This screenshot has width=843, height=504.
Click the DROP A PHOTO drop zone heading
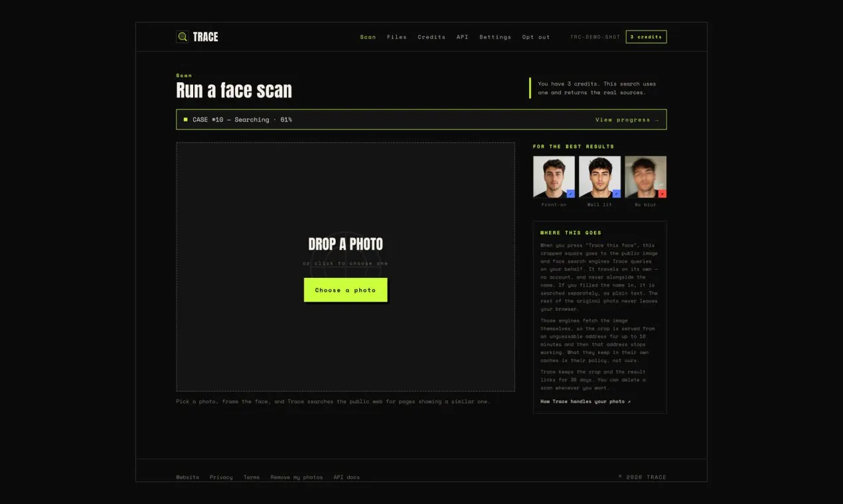345,244
